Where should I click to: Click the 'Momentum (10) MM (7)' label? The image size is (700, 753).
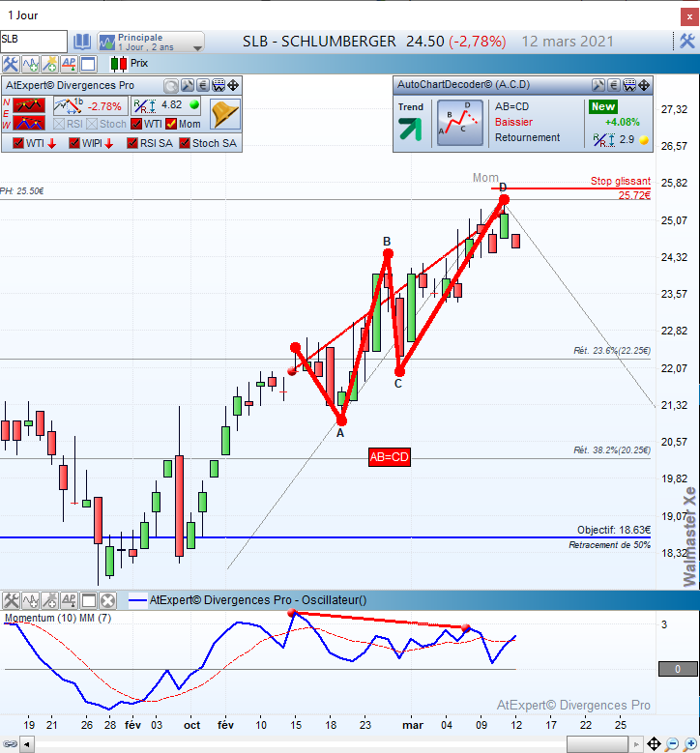[x=58, y=618]
